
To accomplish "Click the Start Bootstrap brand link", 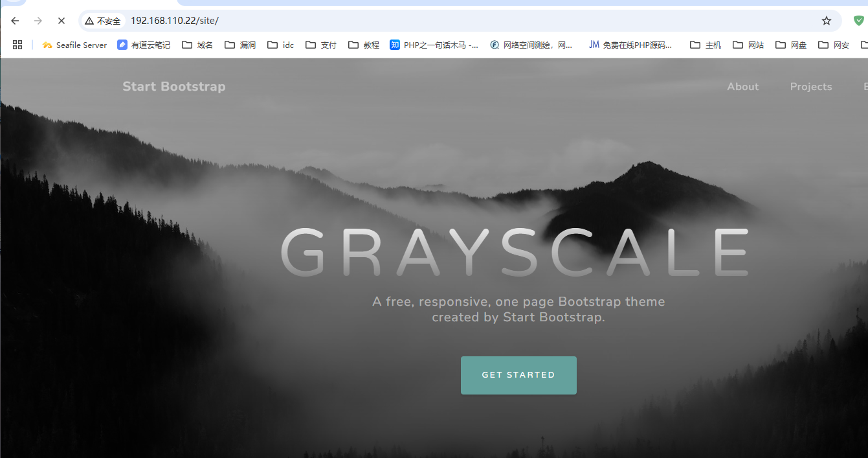I will [x=173, y=87].
